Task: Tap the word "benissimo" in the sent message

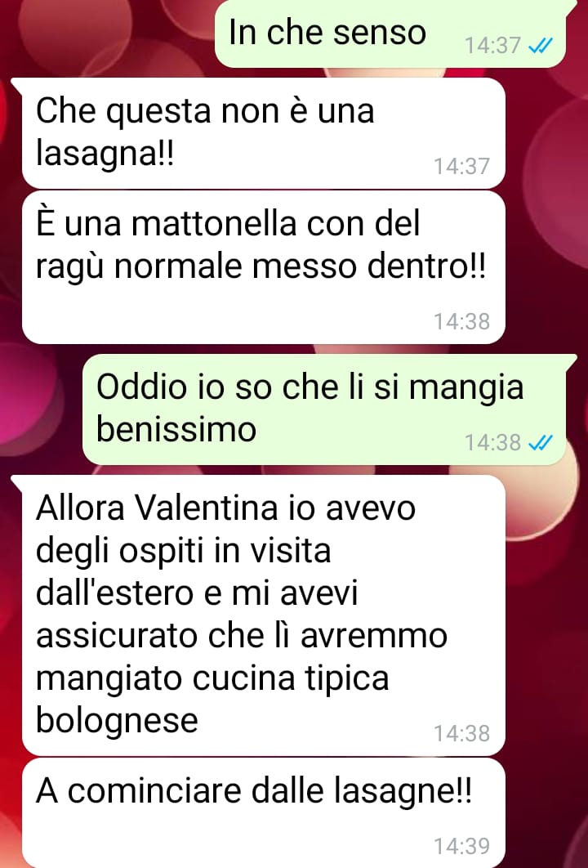Action: (176, 429)
